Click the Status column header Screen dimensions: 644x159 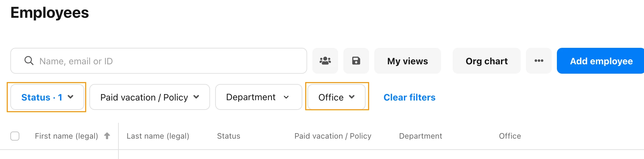228,136
